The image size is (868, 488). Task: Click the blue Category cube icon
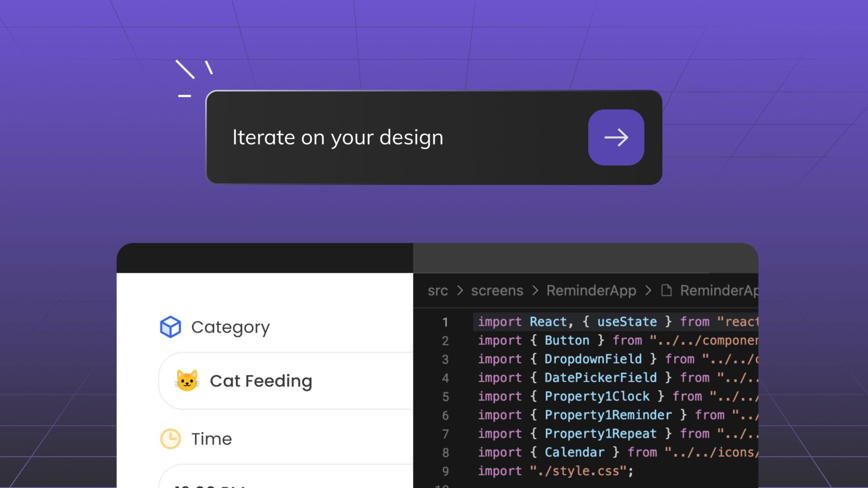point(170,326)
